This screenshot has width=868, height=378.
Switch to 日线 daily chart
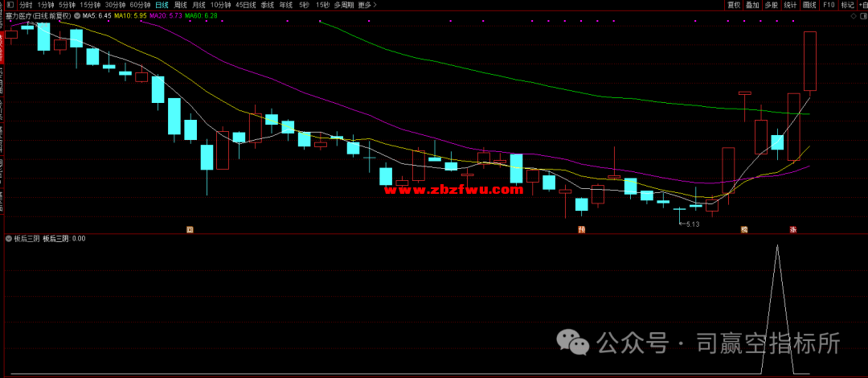162,5
